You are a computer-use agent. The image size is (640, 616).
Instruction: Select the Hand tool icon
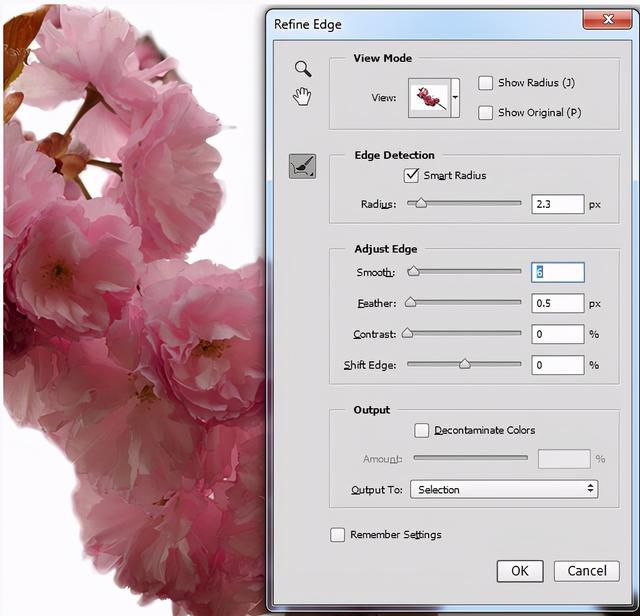pos(302,96)
